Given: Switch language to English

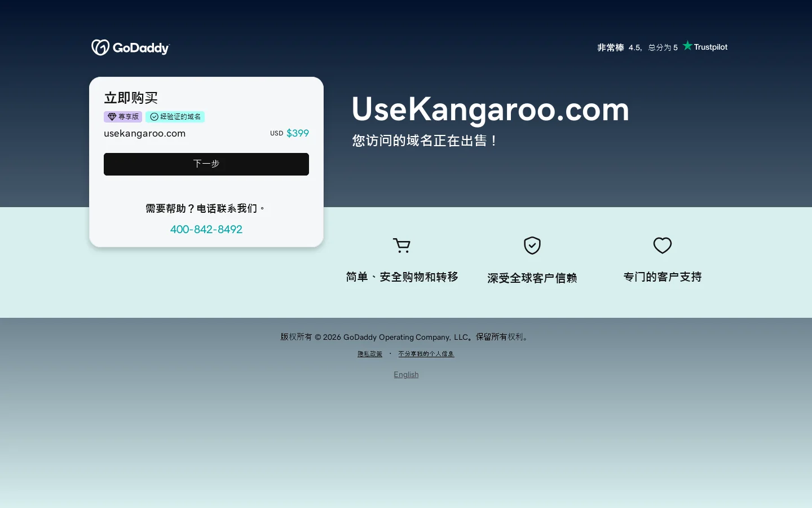Looking at the screenshot, I should click(x=406, y=375).
